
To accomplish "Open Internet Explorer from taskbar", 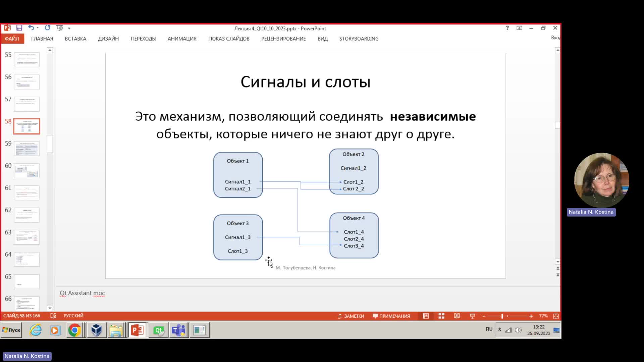I will [x=36, y=330].
